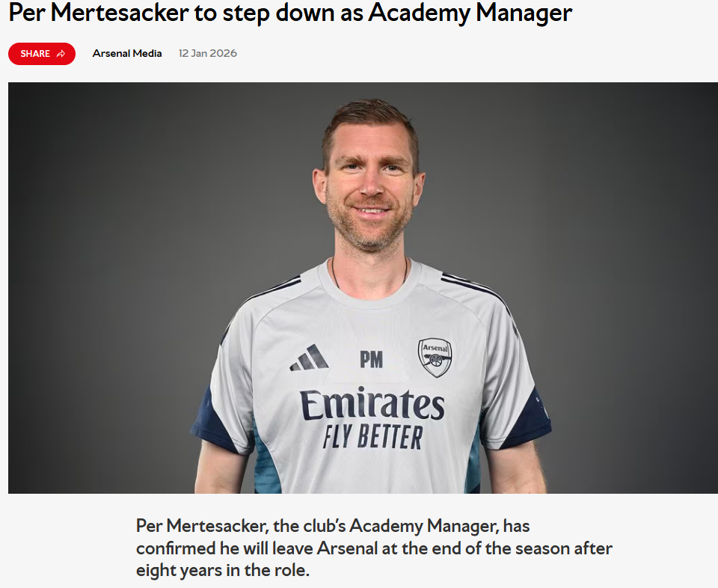Click the FLY BETTER text on shirt
Screen dimensions: 718x588
372,436
